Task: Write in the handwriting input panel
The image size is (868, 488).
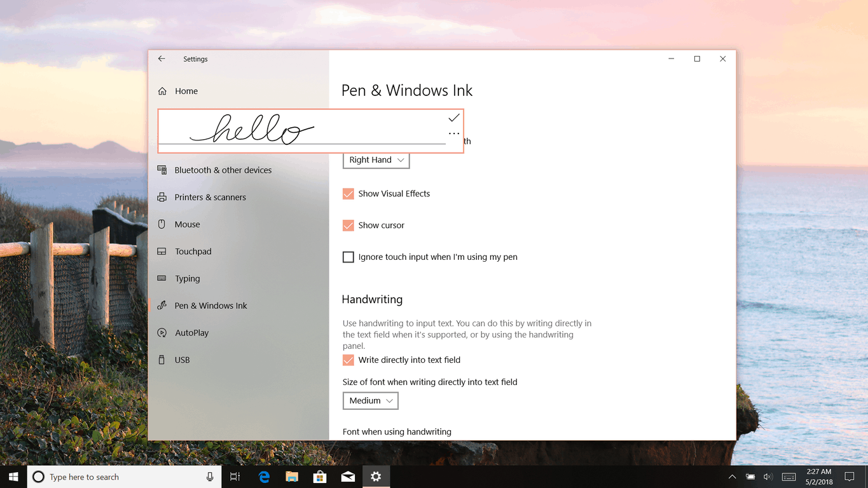Action: (x=302, y=131)
